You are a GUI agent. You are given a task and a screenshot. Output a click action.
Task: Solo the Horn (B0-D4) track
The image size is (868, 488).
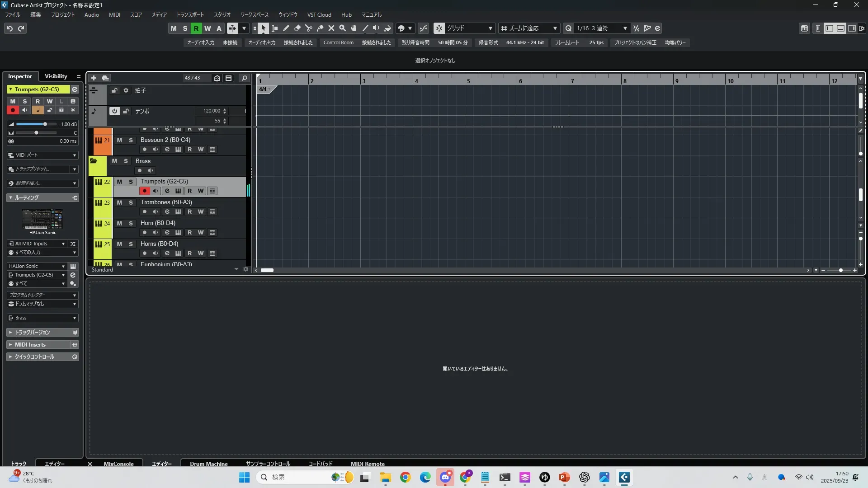point(131,223)
